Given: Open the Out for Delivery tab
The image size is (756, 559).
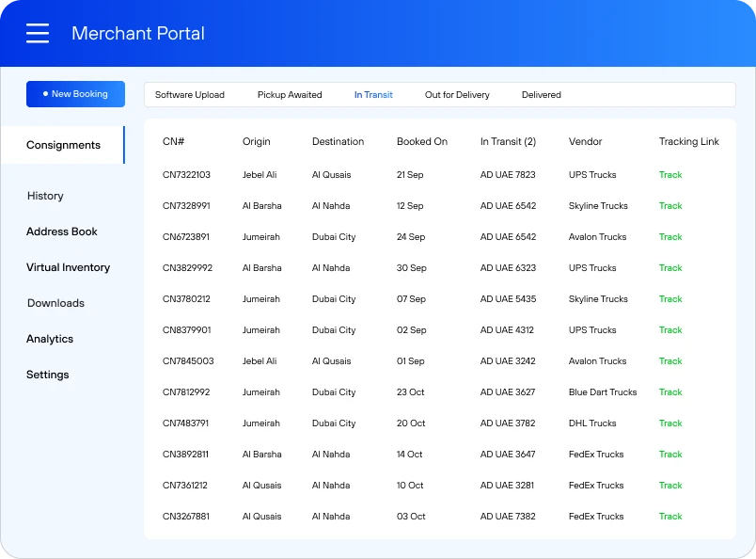Looking at the screenshot, I should 457,94.
